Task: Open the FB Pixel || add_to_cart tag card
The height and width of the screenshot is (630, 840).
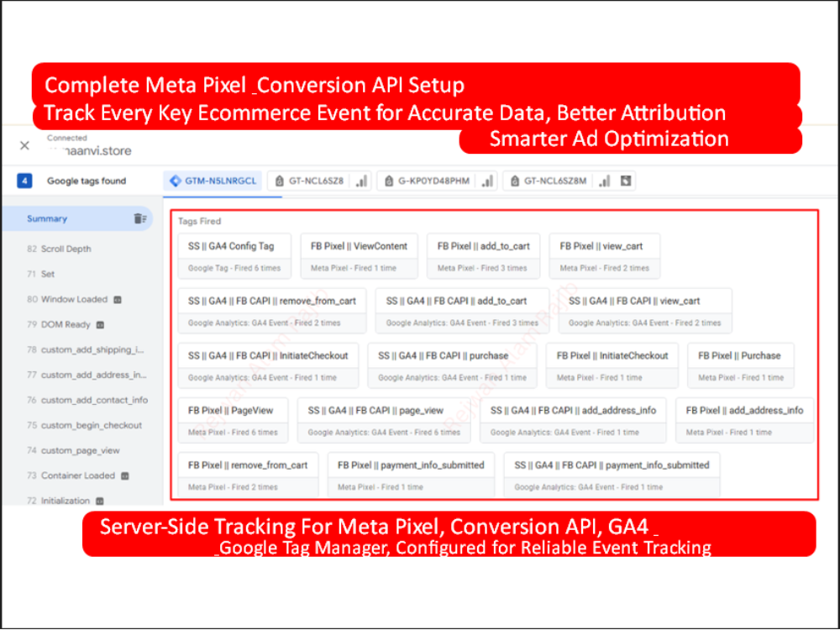Action: tap(483, 256)
